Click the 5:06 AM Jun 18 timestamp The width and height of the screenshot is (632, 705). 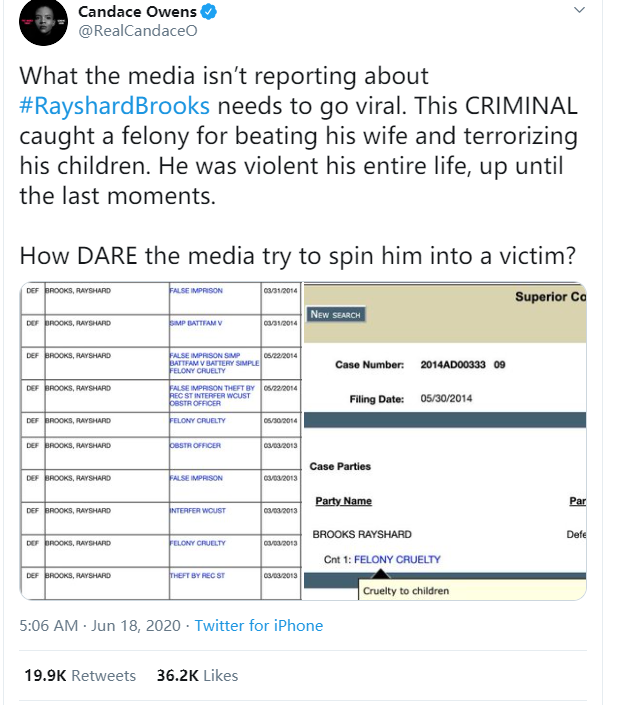[x=101, y=625]
